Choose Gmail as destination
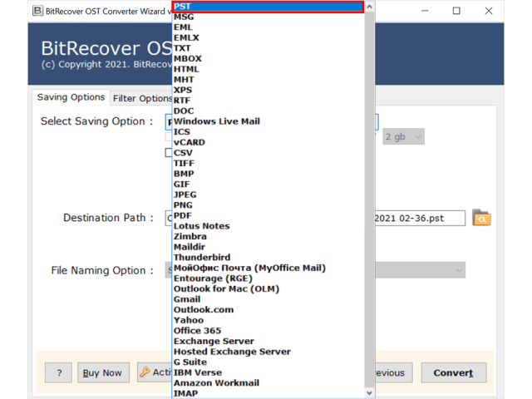This screenshot has width=532, height=399. (268, 299)
